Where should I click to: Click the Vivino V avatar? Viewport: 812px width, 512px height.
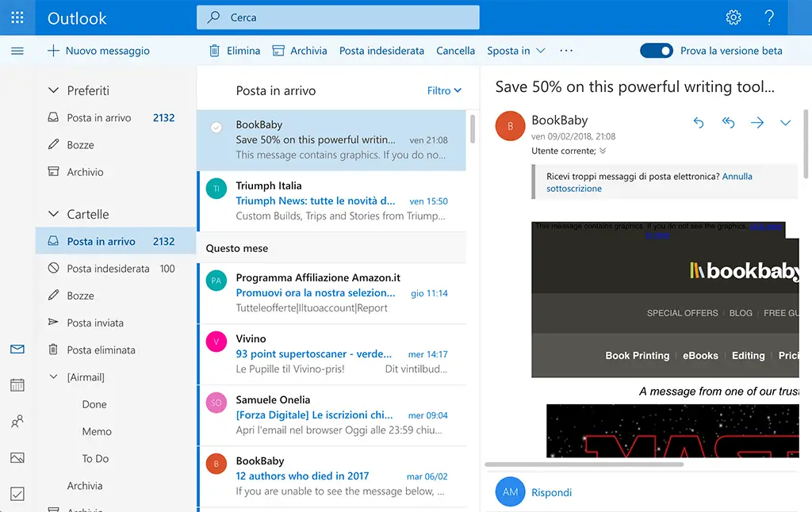[x=216, y=342]
